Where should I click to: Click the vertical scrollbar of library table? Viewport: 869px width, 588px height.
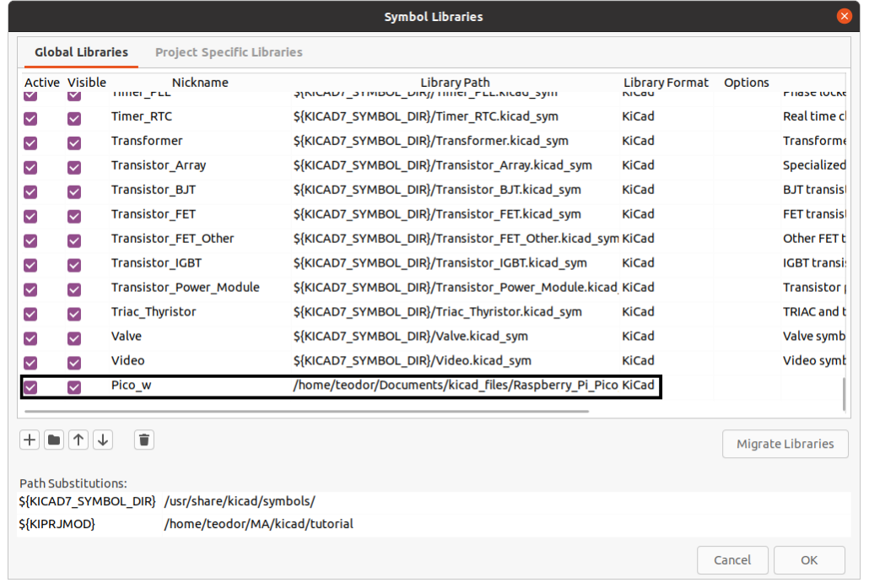[844, 394]
